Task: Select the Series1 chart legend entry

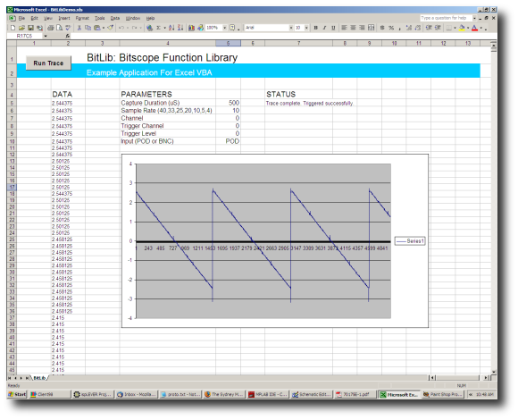Action: [410, 241]
